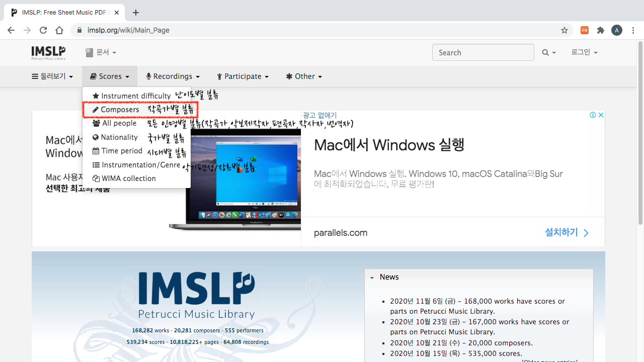This screenshot has height=362, width=644.
Task: Click the IMSLP Petrucci Music Library header logo
Action: click(48, 52)
